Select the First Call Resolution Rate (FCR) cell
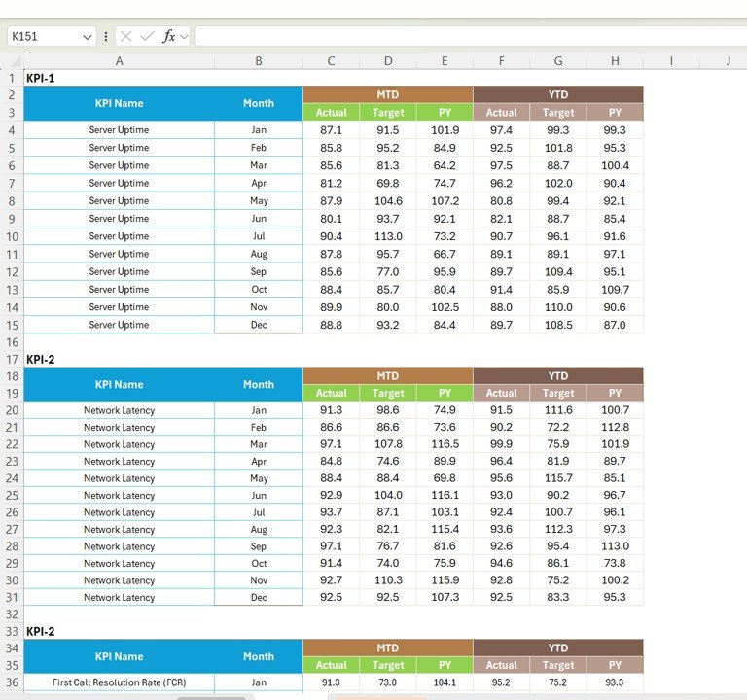 coord(119,682)
